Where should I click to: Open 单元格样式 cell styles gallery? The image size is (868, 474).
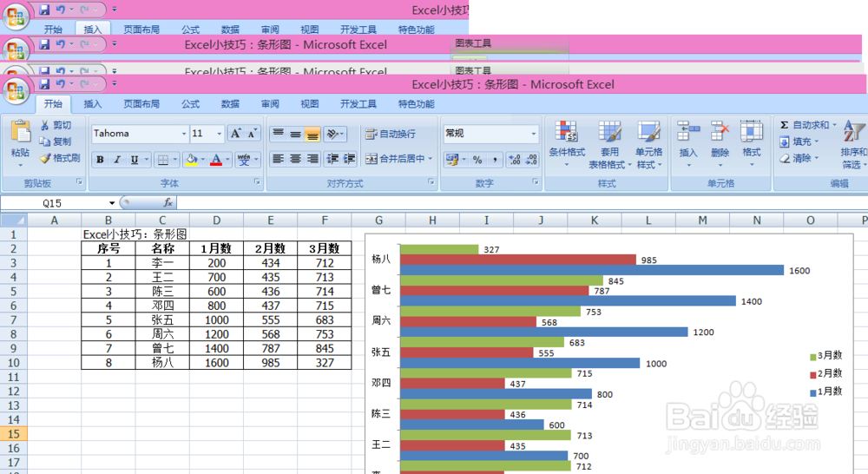pyautogui.click(x=648, y=145)
